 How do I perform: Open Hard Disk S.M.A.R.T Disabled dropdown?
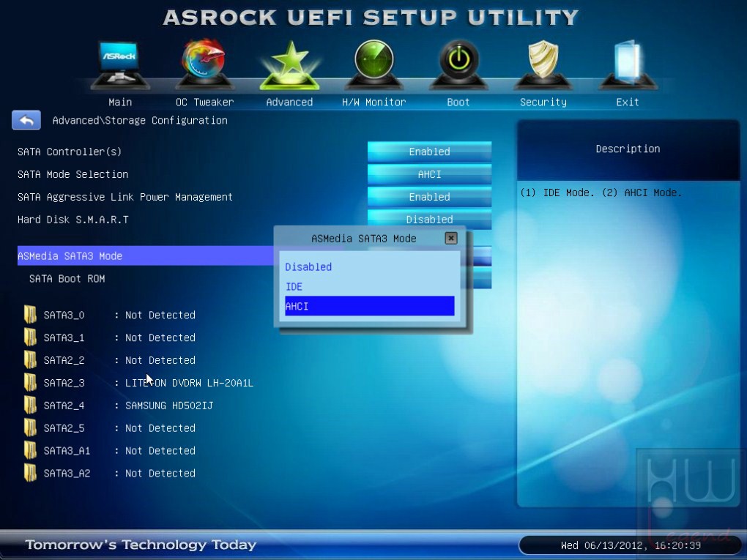click(429, 219)
